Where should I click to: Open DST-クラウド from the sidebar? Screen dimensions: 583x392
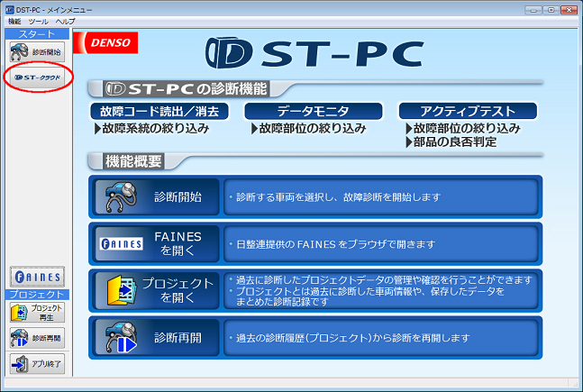pos(37,77)
